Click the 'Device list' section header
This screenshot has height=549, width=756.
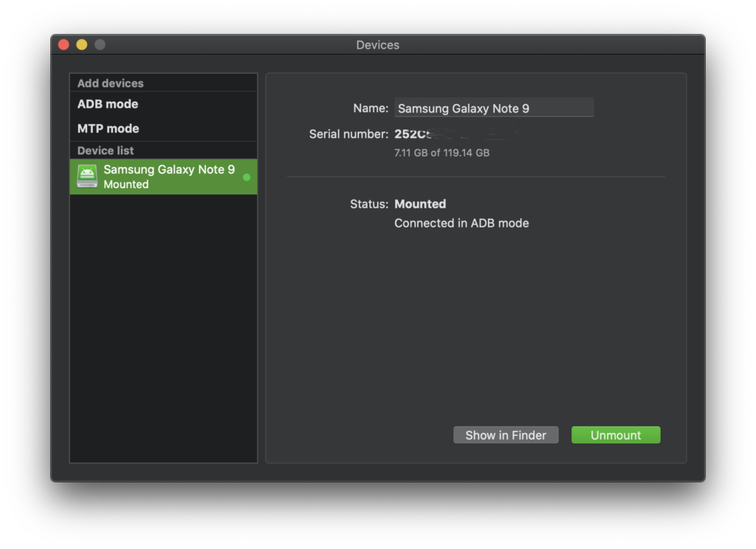pos(106,151)
